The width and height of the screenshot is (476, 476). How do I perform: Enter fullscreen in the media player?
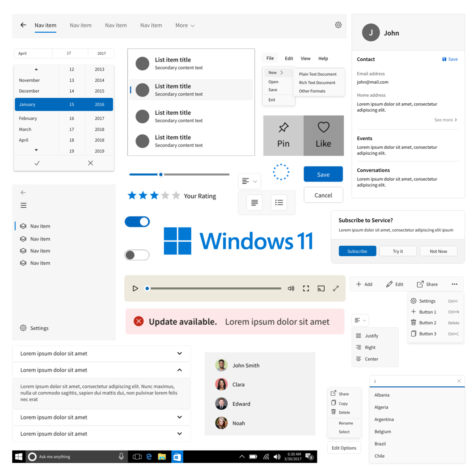(306, 289)
